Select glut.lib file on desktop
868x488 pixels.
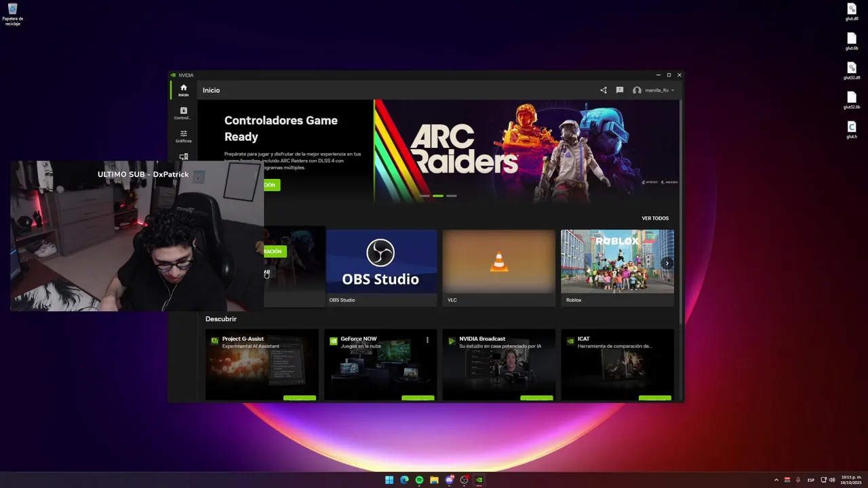[x=852, y=42]
